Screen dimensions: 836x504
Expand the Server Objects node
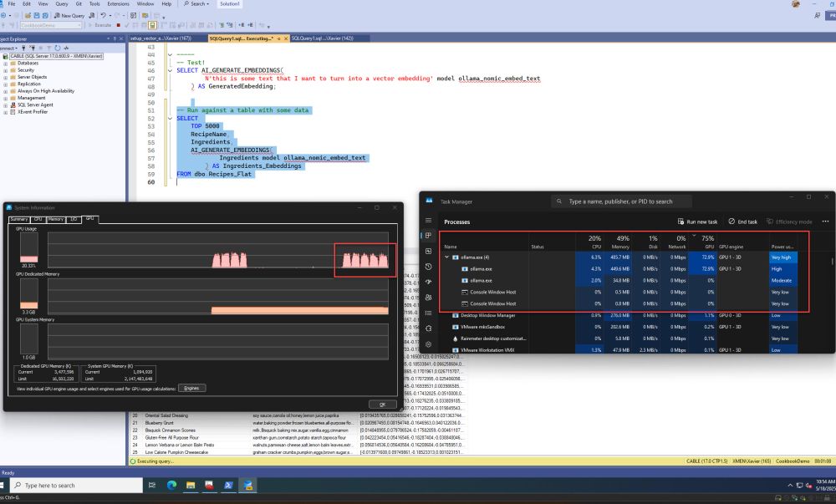coord(6,77)
